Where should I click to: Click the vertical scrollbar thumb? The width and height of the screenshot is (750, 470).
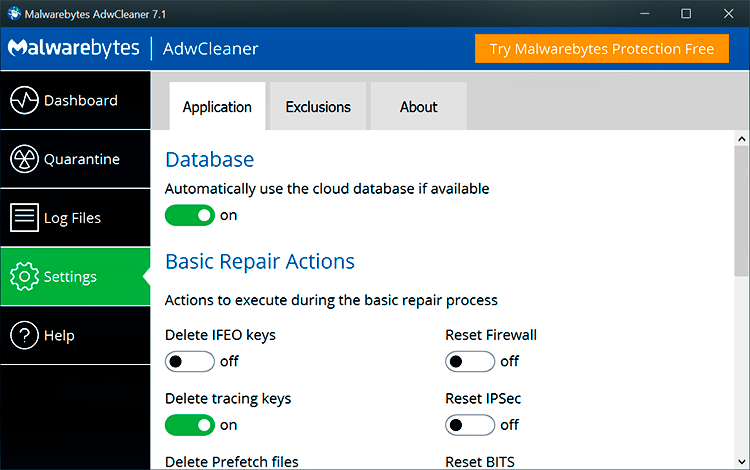(741, 211)
